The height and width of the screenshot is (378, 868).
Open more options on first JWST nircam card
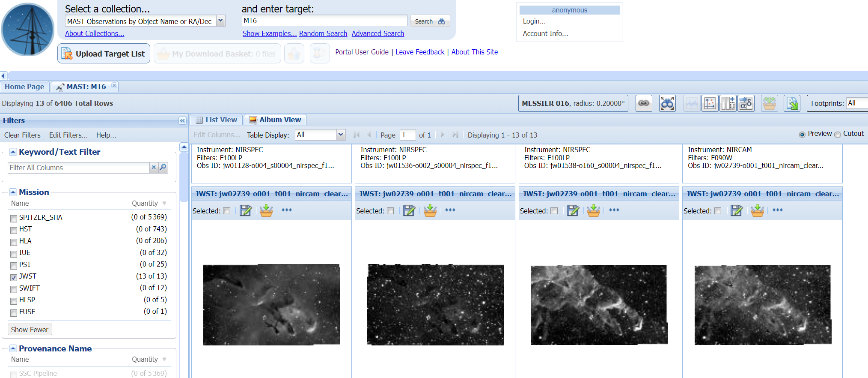287,210
